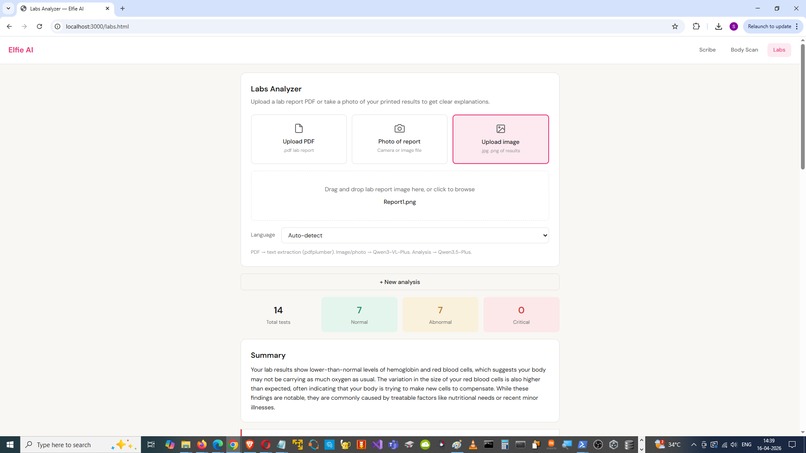The height and width of the screenshot is (453, 806).
Task: Click Relaunch to update button
Action: 769,26
